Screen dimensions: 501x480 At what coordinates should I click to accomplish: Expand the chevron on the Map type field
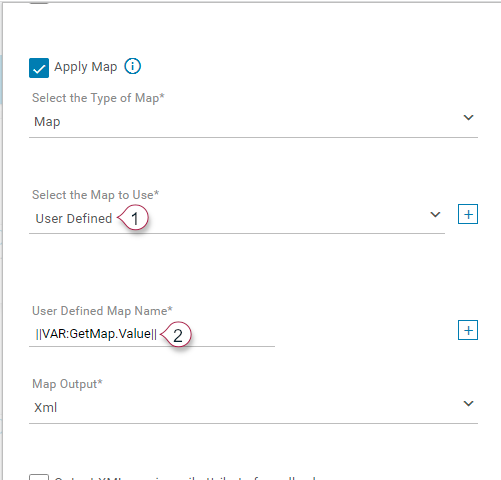click(x=468, y=118)
